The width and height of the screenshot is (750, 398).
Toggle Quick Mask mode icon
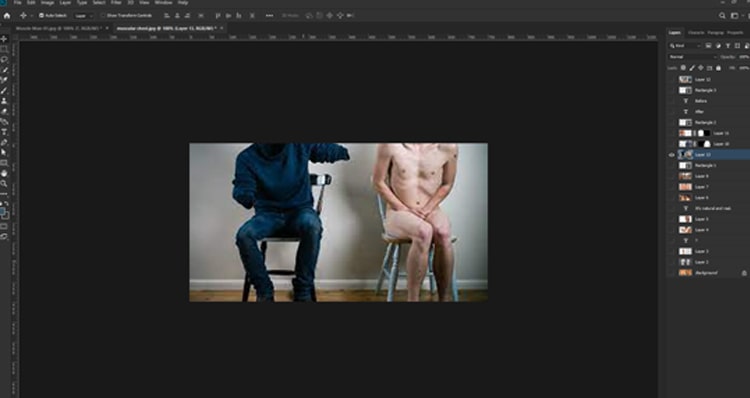(4, 226)
